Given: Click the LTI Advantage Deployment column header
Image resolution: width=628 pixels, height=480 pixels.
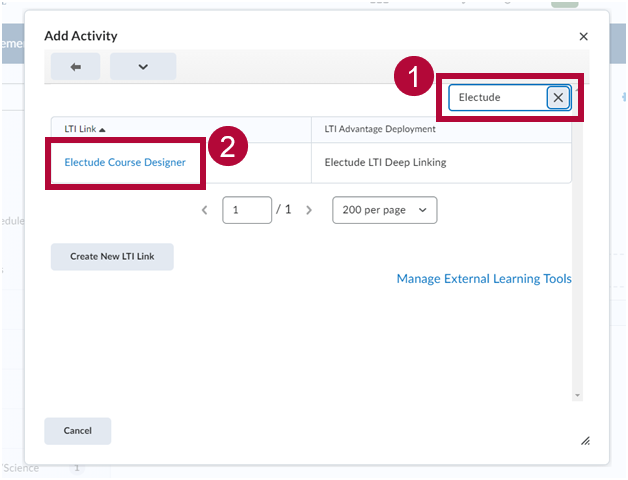Looking at the screenshot, I should pyautogui.click(x=380, y=129).
